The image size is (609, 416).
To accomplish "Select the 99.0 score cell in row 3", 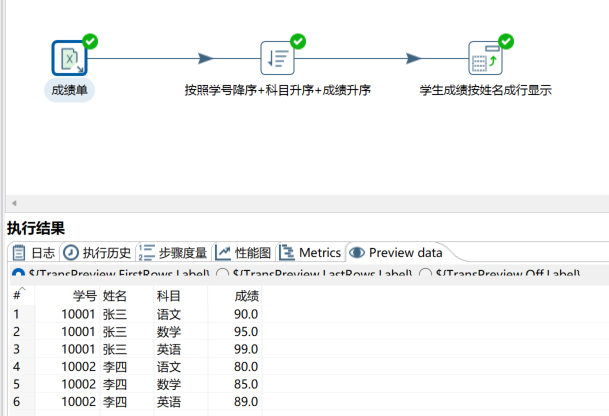I will coord(246,349).
